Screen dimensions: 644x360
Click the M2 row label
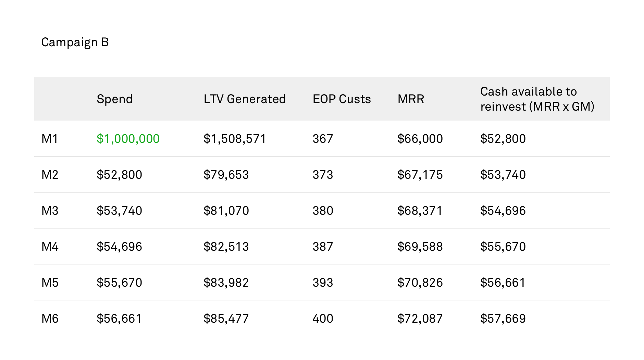coord(50,175)
